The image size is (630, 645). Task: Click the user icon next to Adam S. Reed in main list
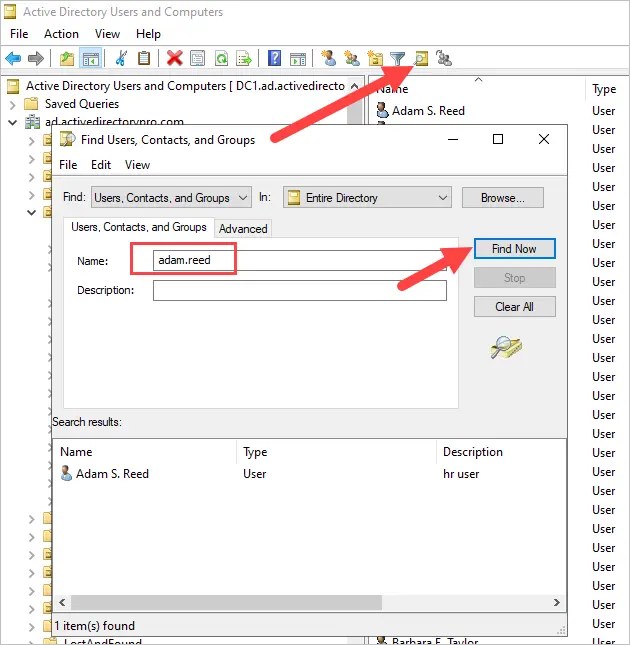tap(382, 111)
